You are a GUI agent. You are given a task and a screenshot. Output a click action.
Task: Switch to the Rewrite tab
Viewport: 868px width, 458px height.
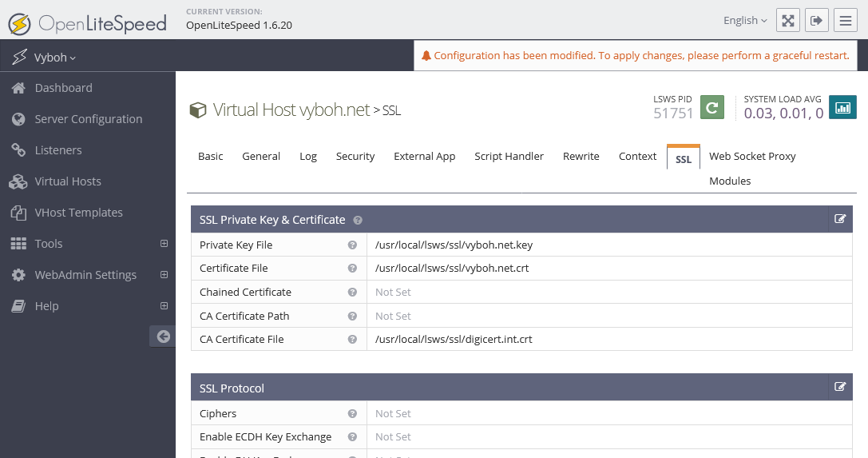[x=581, y=156]
